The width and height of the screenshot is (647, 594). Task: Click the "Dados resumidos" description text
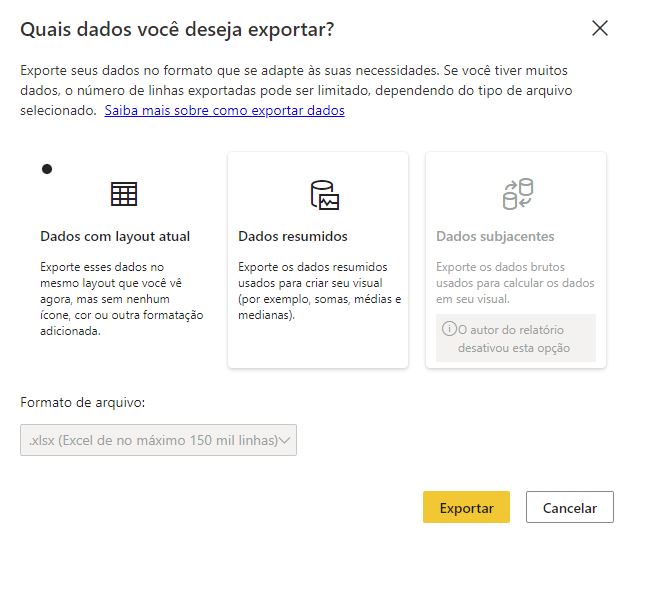[x=319, y=291]
